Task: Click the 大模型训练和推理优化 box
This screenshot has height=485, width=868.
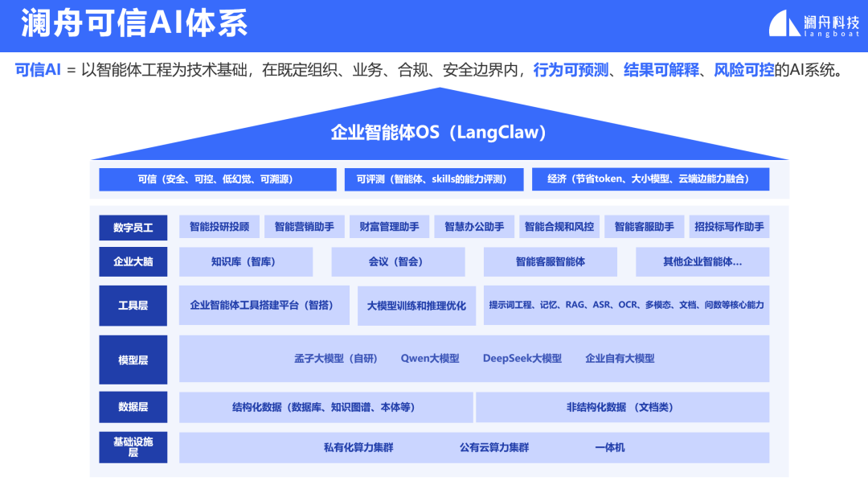Action: (x=416, y=306)
